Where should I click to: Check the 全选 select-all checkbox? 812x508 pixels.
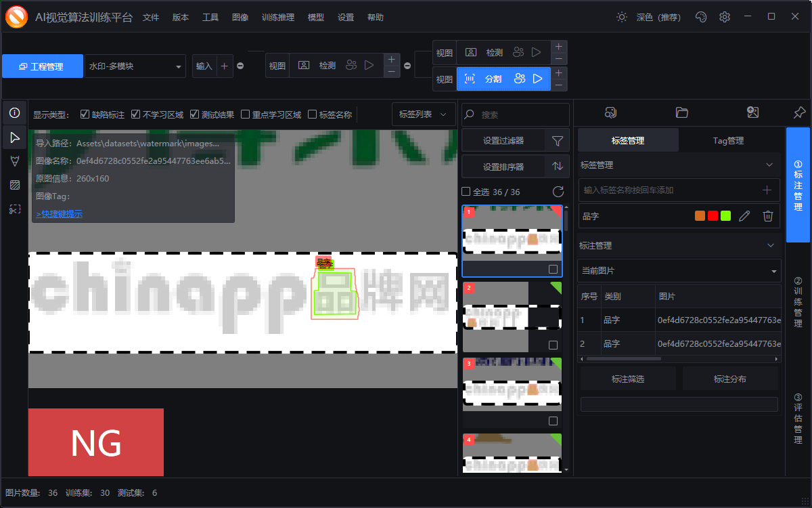pyautogui.click(x=466, y=192)
